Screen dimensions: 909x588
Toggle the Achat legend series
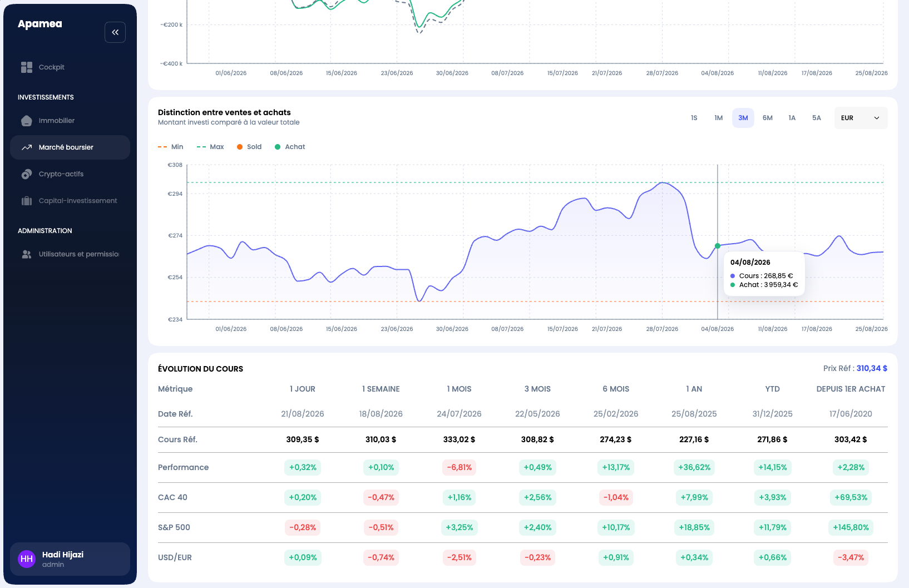click(x=290, y=147)
